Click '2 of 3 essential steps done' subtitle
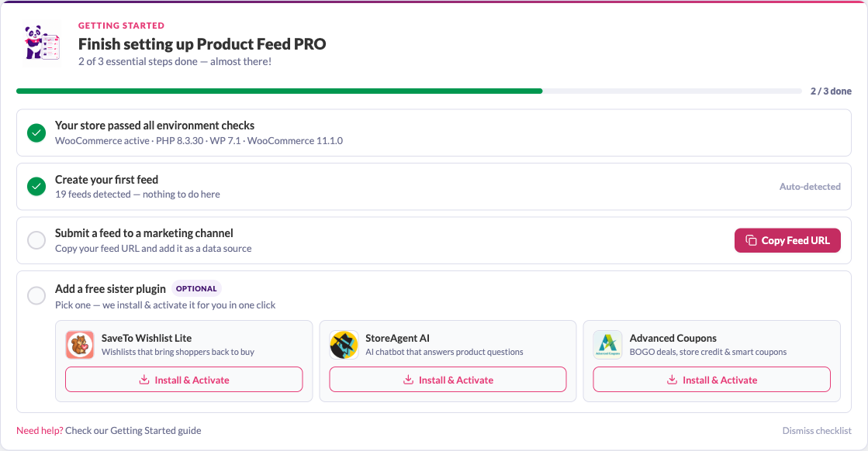868x451 pixels. point(175,61)
